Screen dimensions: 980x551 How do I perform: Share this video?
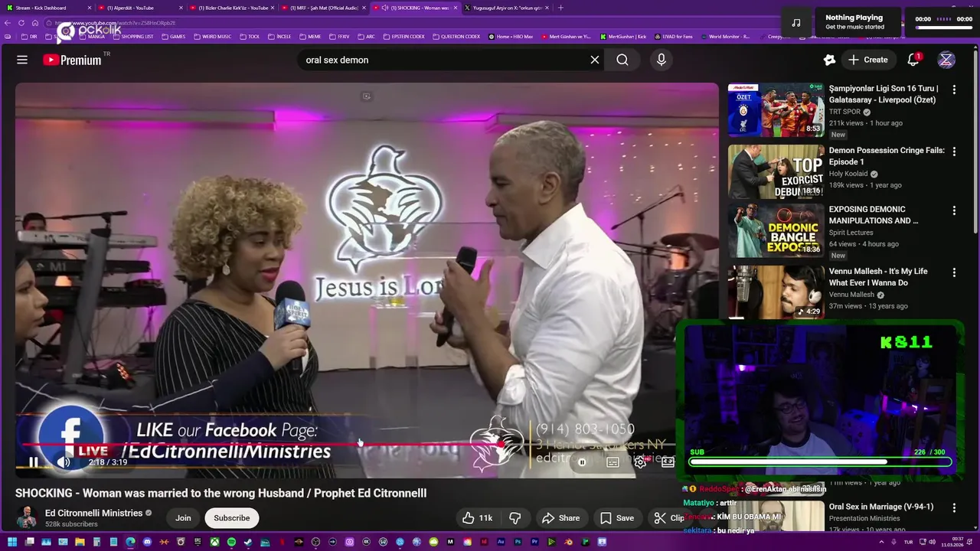point(561,518)
